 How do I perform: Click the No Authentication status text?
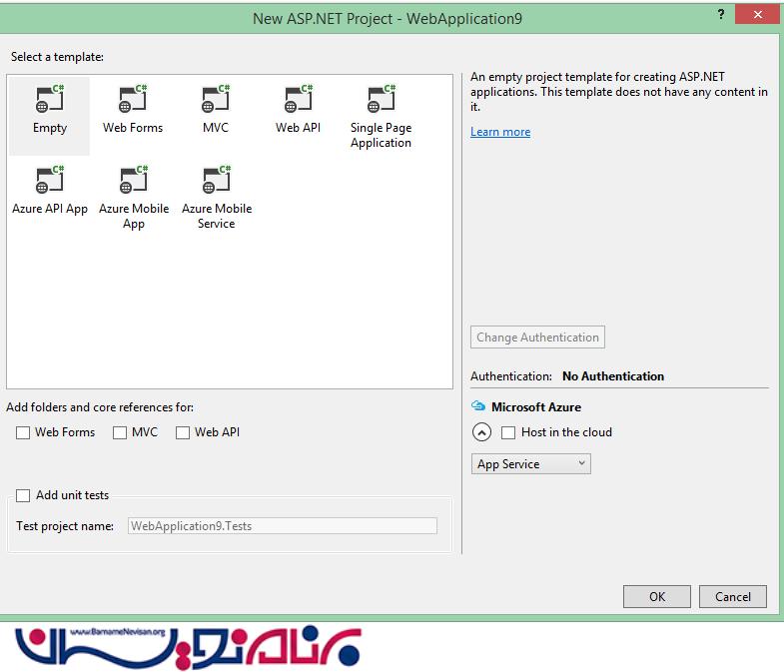613,376
